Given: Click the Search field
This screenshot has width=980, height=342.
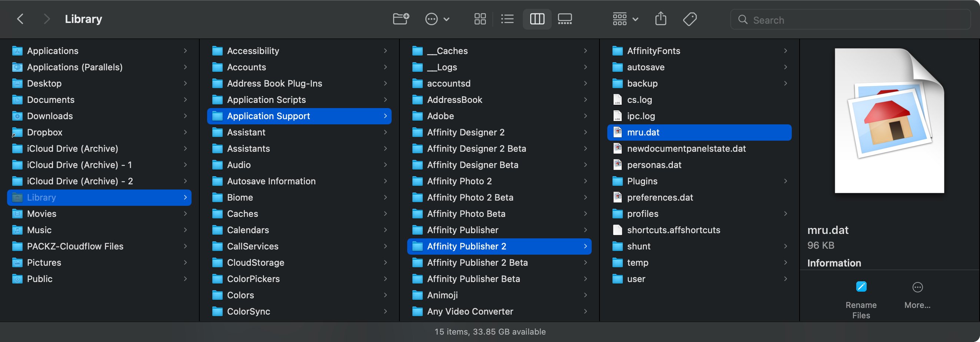Looking at the screenshot, I should tap(850, 20).
